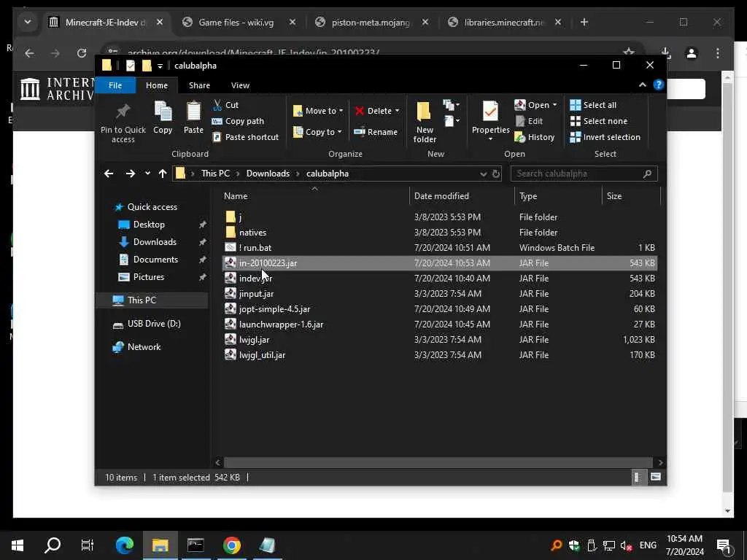
Task: Cut the selected file
Action: click(x=226, y=105)
